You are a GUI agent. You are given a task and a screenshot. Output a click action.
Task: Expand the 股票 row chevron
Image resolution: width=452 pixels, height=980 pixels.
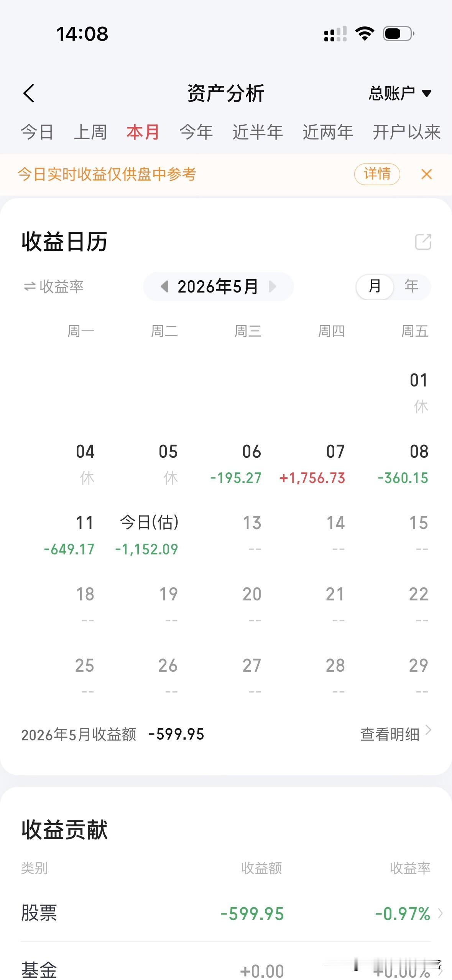coord(440,913)
